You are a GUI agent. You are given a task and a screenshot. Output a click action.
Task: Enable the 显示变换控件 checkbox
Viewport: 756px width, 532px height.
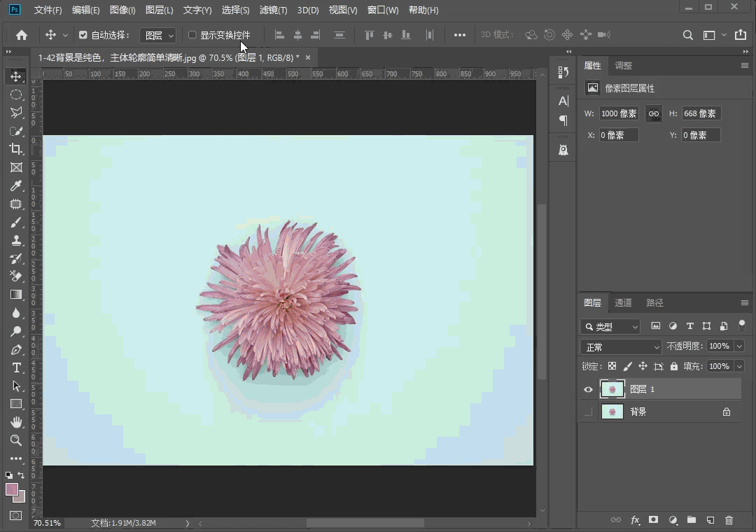pyautogui.click(x=192, y=35)
